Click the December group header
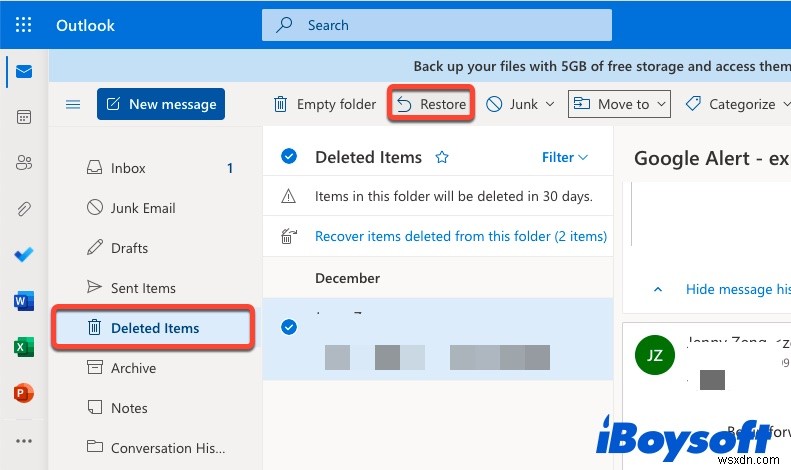 click(x=347, y=278)
